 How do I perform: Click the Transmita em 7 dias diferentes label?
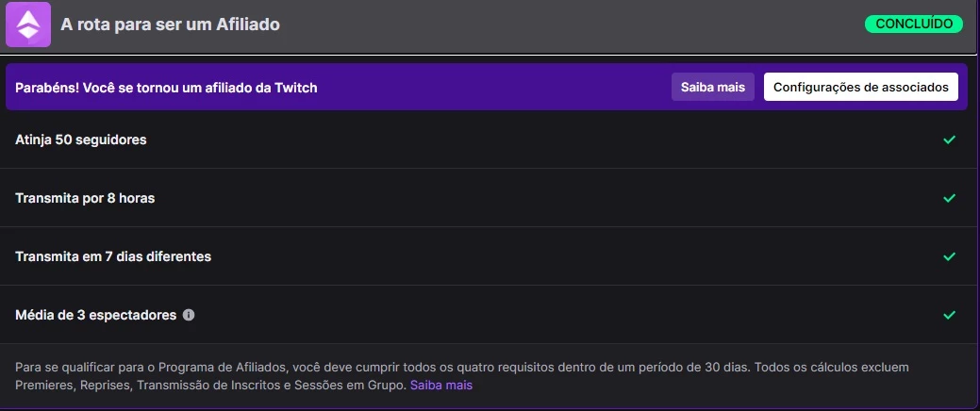(x=113, y=256)
